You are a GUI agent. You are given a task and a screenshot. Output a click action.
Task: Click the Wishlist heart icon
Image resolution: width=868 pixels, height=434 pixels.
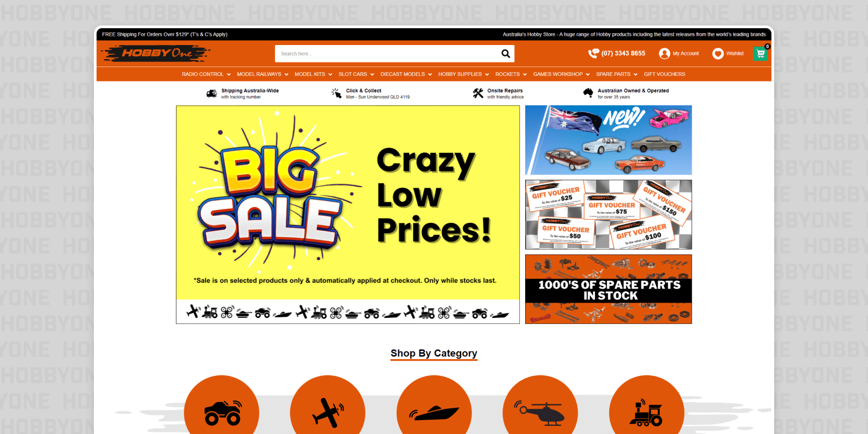718,54
